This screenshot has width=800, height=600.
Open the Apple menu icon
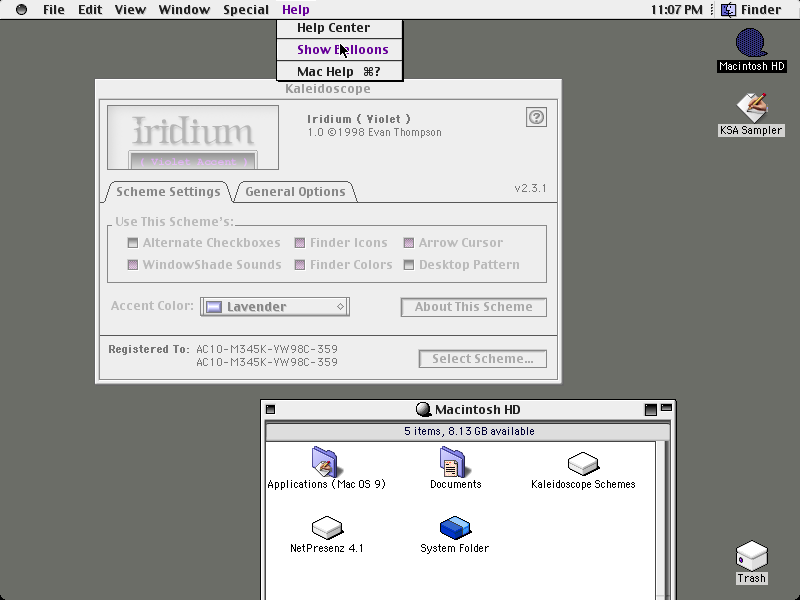[x=21, y=9]
